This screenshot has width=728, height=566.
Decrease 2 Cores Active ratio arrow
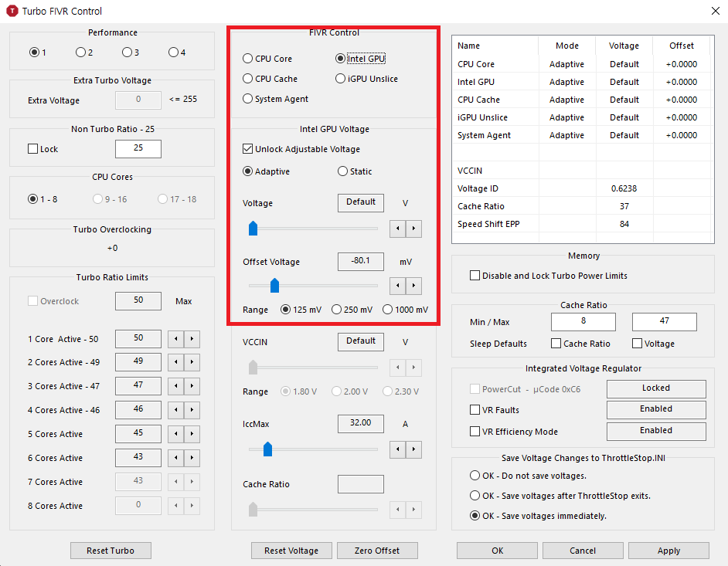pyautogui.click(x=175, y=362)
